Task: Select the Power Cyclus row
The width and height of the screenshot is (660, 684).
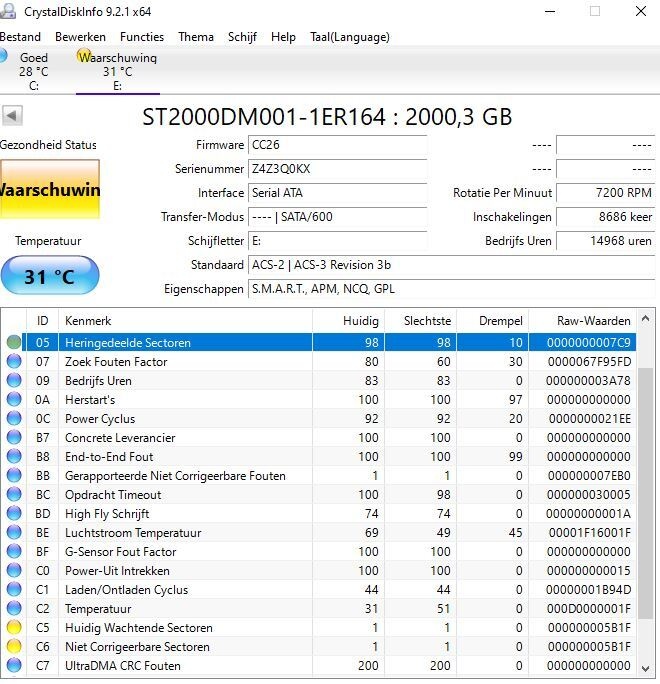Action: pos(318,419)
